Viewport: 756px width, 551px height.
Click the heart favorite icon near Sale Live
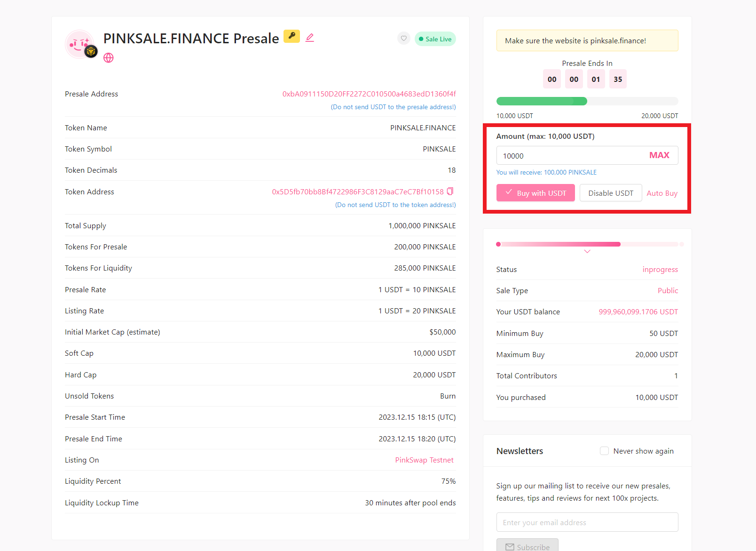tap(403, 38)
